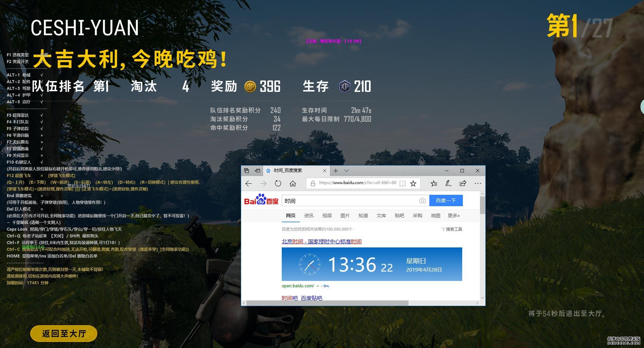The width and height of the screenshot is (644, 348).
Task: Open open.baidu.com/ green link
Action: pyautogui.click(x=298, y=286)
